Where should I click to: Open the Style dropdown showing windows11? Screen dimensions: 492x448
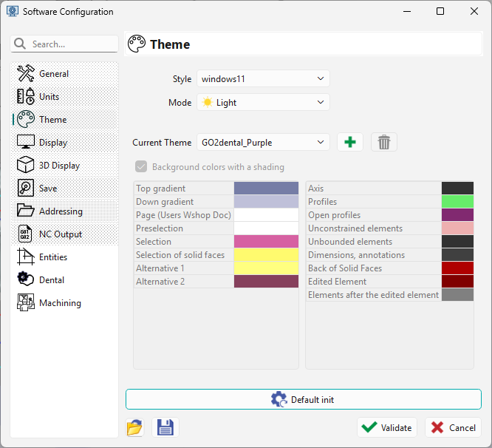point(263,78)
